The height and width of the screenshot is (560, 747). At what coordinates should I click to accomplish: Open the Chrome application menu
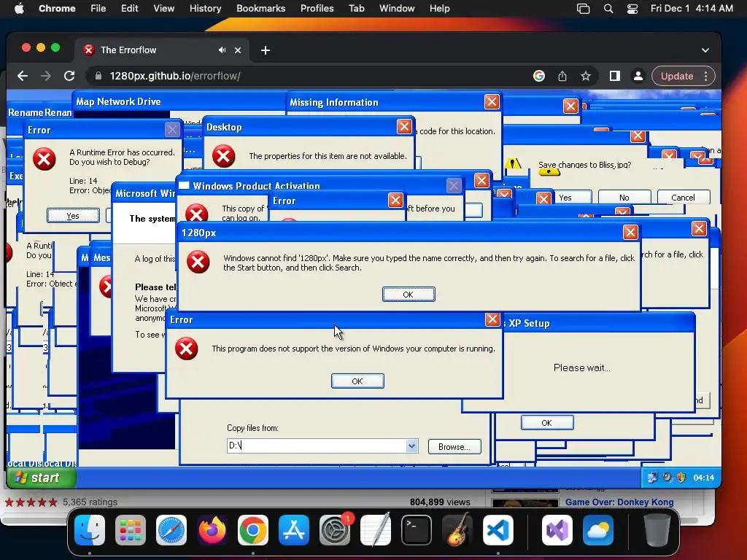57,9
